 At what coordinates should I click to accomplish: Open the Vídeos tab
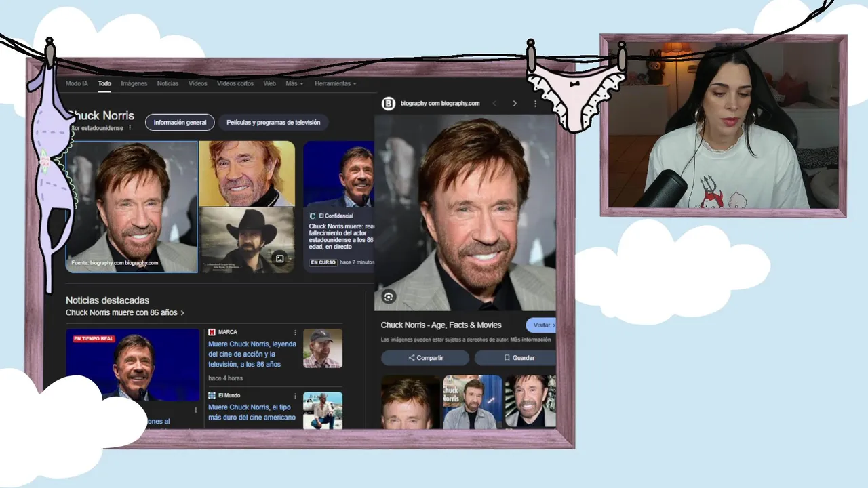198,83
